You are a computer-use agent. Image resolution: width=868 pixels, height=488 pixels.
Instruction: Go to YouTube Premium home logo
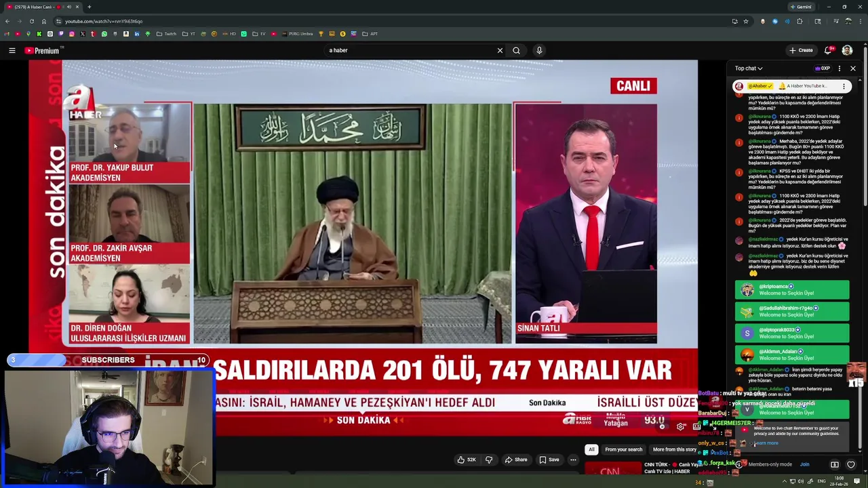click(42, 50)
